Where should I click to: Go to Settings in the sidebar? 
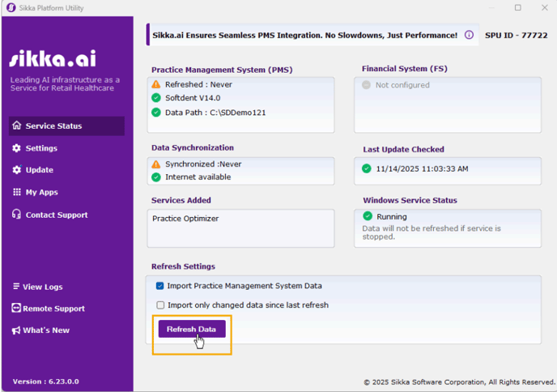[x=40, y=148]
